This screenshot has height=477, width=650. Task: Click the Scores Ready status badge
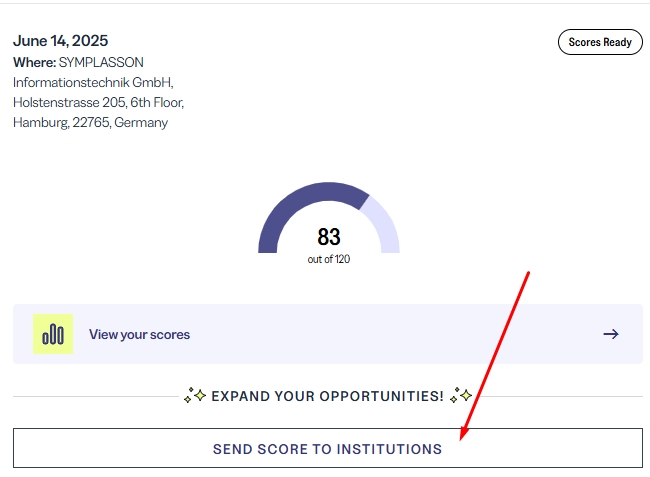[600, 42]
